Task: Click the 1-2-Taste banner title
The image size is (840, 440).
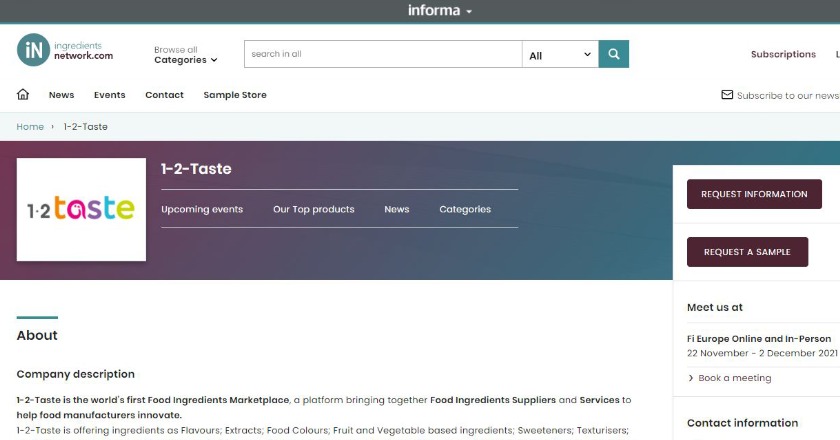Action: [x=196, y=169]
